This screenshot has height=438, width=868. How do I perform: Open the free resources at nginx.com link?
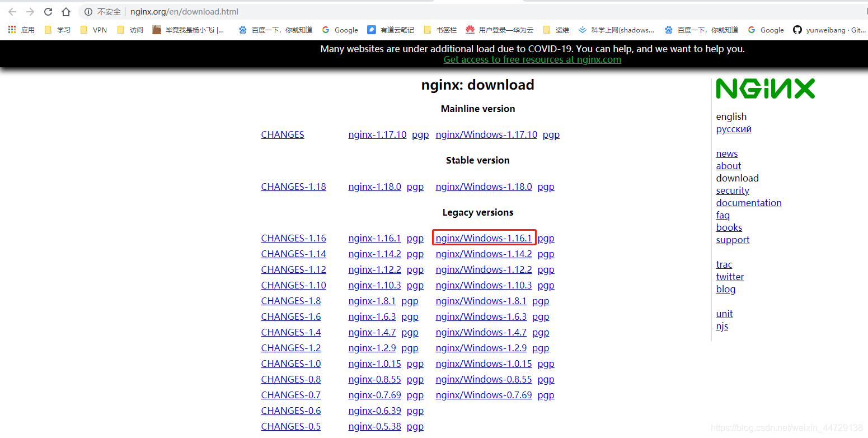(x=532, y=59)
